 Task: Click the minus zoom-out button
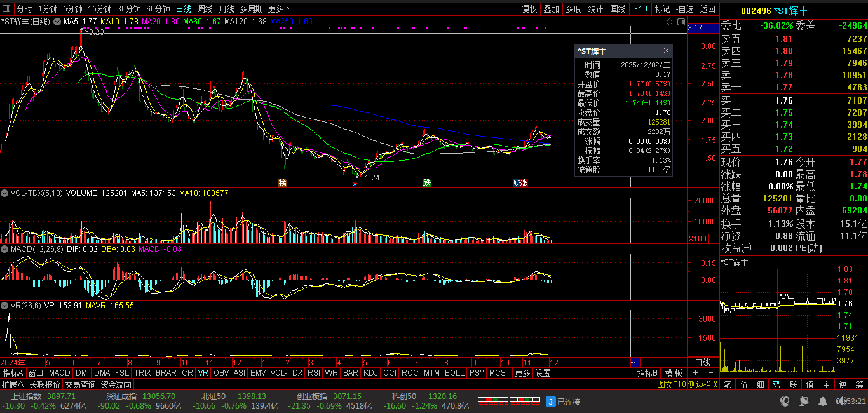[x=710, y=373]
